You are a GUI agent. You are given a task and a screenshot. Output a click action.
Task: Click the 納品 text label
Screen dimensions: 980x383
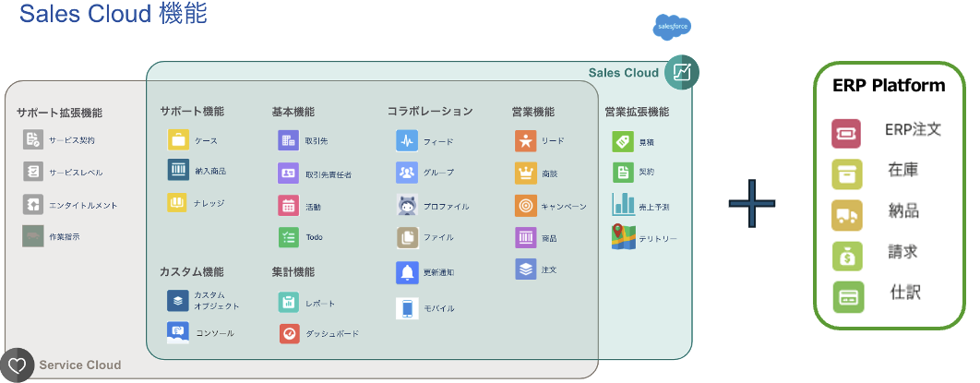903,210
